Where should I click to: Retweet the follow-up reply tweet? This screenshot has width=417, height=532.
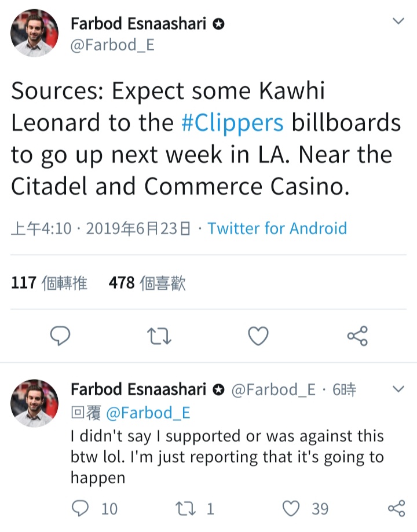186,509
